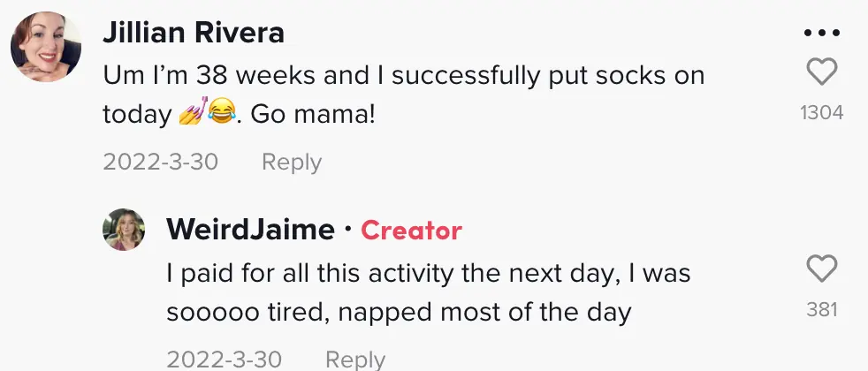
Task: Reply to Jillian Rivera's comment
Action: (x=292, y=163)
